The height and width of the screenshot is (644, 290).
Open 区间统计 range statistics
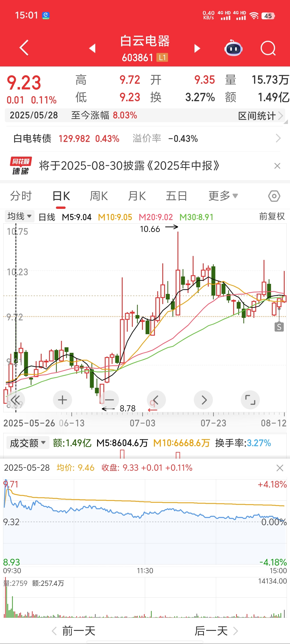coord(261,116)
